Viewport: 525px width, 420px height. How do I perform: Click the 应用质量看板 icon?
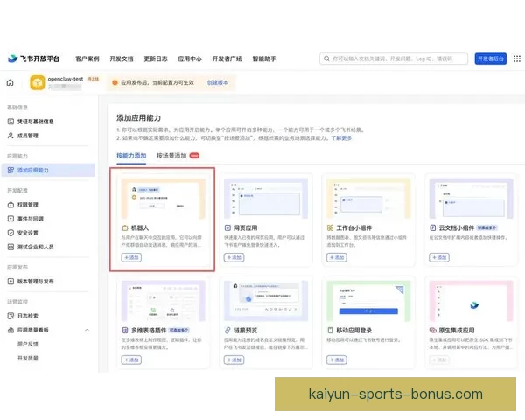[x=10, y=330]
